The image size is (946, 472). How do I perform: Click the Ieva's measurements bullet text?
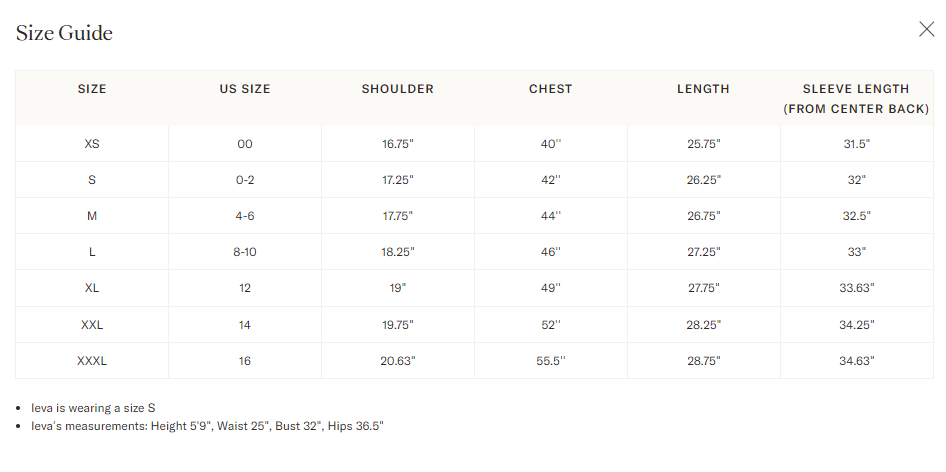(x=207, y=426)
